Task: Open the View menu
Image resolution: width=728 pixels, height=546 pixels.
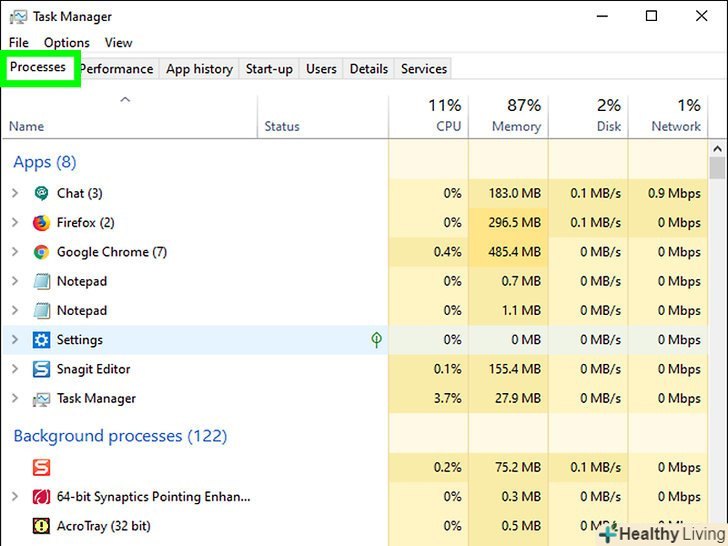Action: tap(118, 43)
